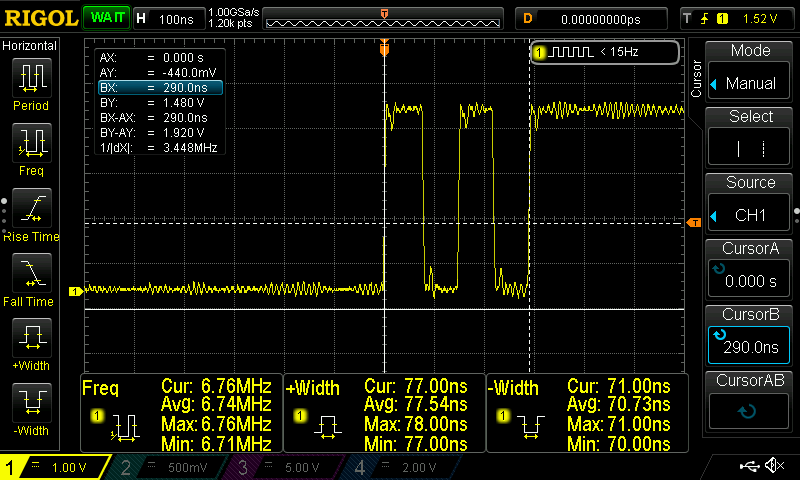Screen dimensions: 800x480
Task: Select the +Width measurement icon
Action: coord(31,339)
